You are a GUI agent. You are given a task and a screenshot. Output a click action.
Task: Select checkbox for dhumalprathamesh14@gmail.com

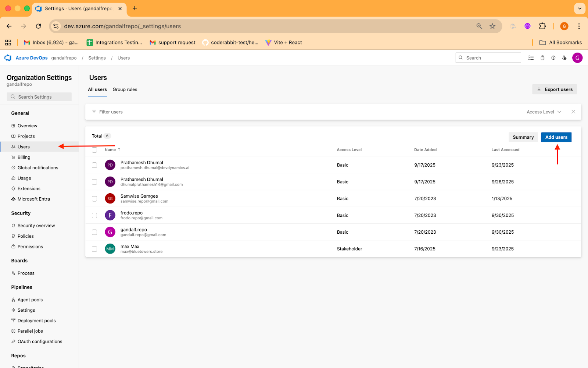click(94, 182)
